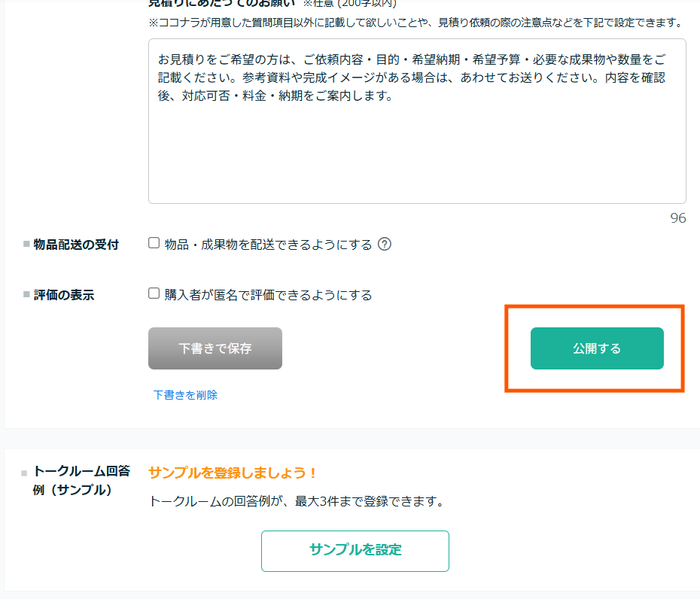This screenshot has width=700, height=599.
Task: Click the help question mark icon beside delivery option
Action: click(x=385, y=244)
